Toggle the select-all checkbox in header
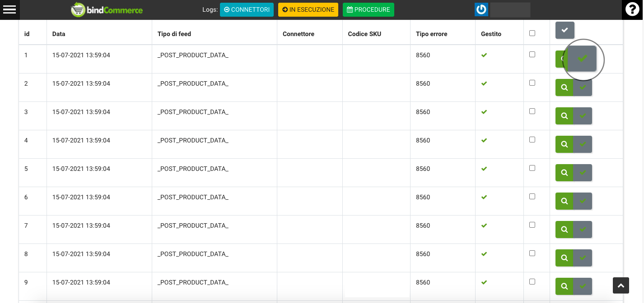644x303 pixels. (x=532, y=33)
